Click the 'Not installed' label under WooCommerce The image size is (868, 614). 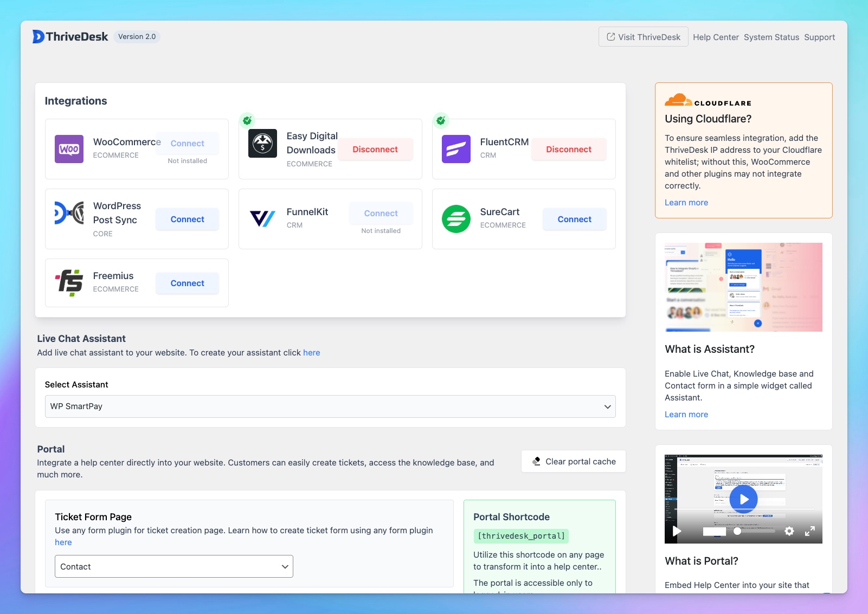coord(188,161)
